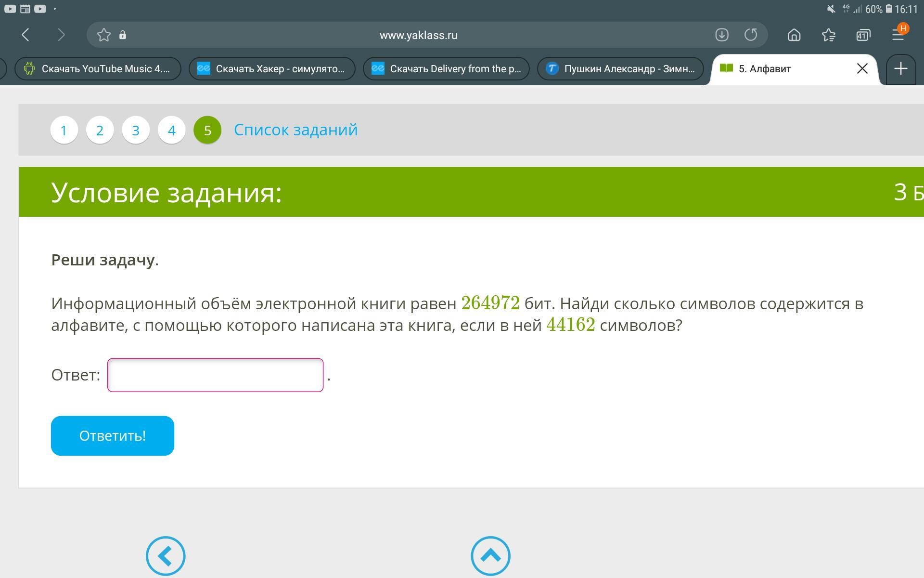The image size is (924, 578).
Task: Close the '5. Алфавит' tab
Action: coord(862,69)
